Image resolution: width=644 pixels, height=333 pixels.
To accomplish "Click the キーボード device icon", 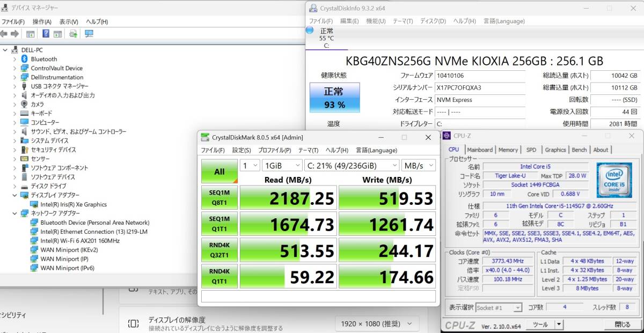I will (24, 114).
